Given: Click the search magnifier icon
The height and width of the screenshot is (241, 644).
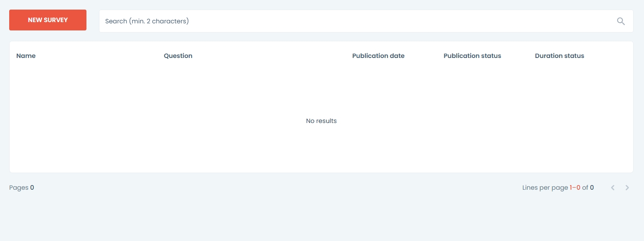Looking at the screenshot, I should coord(621,21).
